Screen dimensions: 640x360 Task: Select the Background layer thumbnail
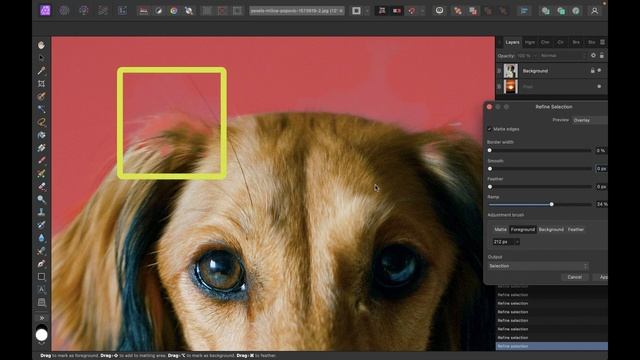(510, 71)
